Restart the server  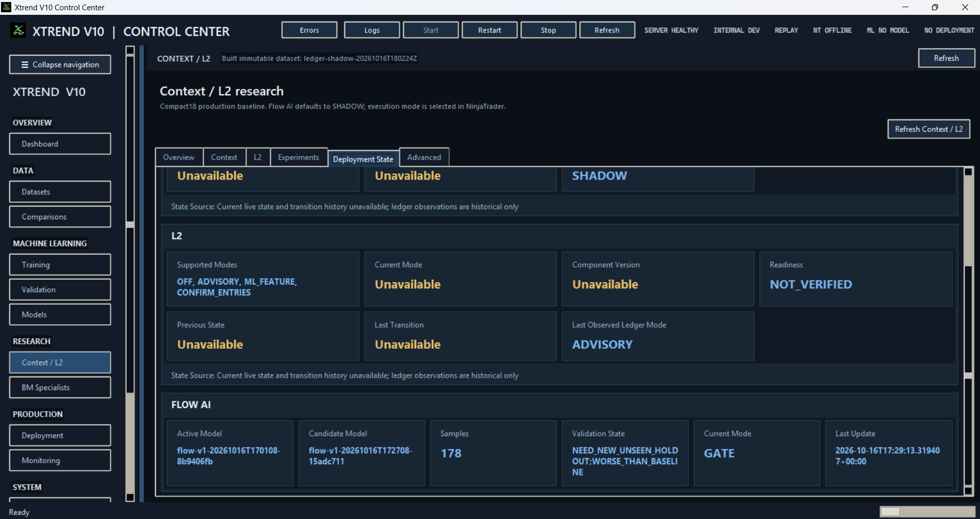[x=489, y=30]
